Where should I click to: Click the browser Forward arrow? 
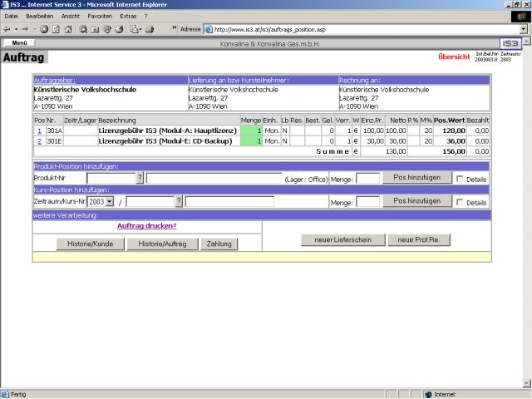click(26, 30)
